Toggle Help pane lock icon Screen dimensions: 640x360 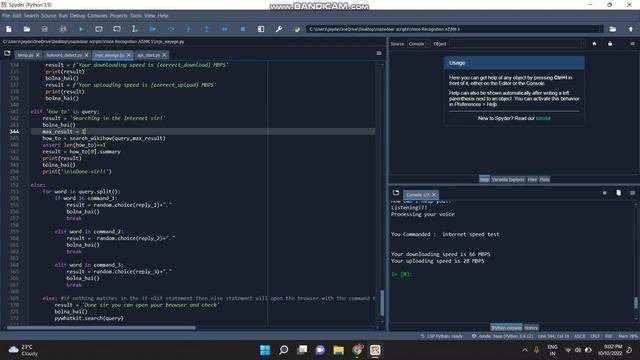pos(610,44)
